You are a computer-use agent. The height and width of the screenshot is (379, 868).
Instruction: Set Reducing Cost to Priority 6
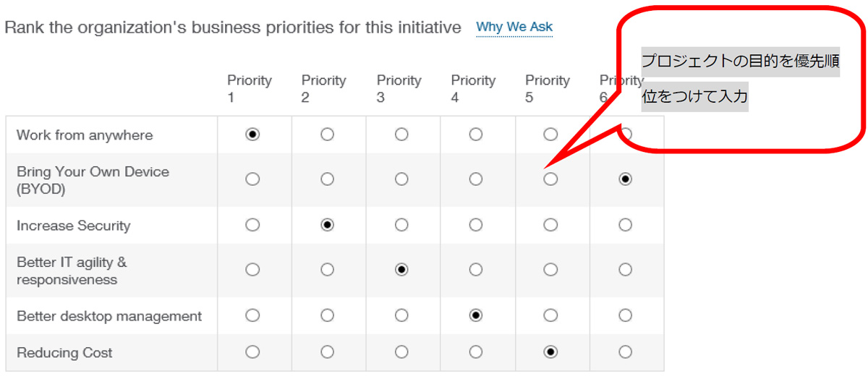pyautogui.click(x=625, y=352)
